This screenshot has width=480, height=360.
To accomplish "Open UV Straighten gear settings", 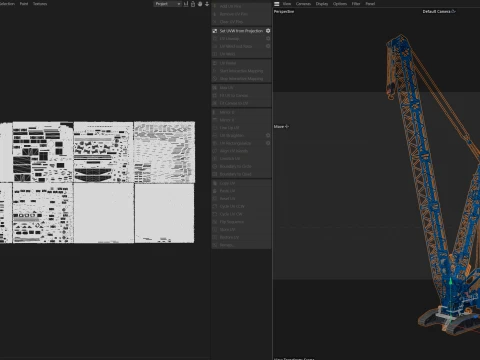I will (268, 136).
